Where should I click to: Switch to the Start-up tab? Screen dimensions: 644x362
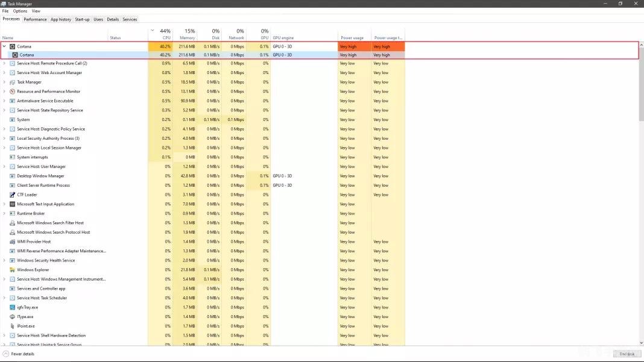point(82,19)
